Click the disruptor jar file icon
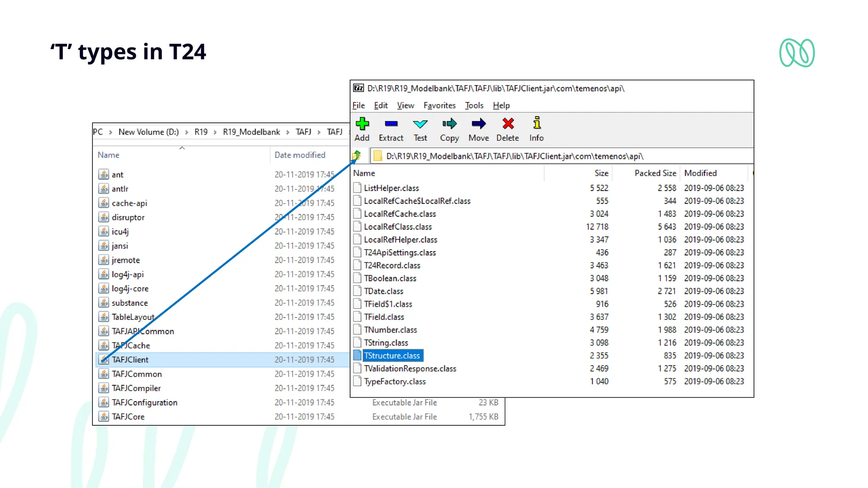The height and width of the screenshot is (488, 868). pyautogui.click(x=103, y=217)
